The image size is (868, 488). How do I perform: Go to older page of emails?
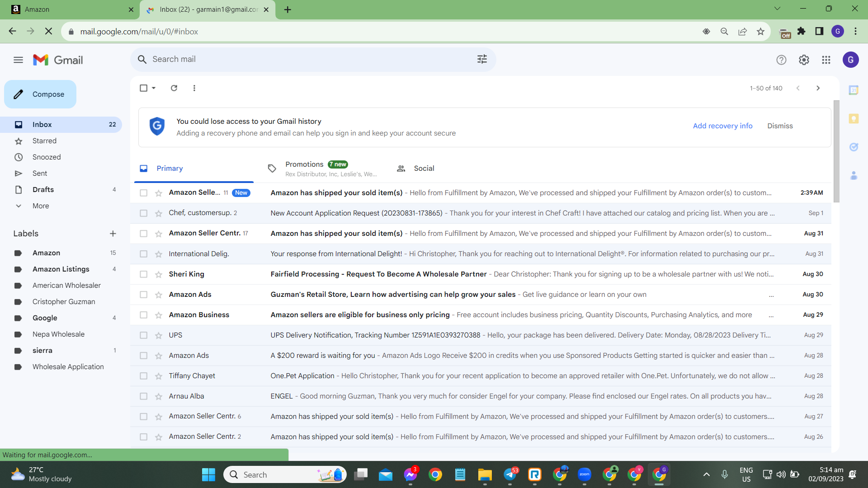pos(818,88)
